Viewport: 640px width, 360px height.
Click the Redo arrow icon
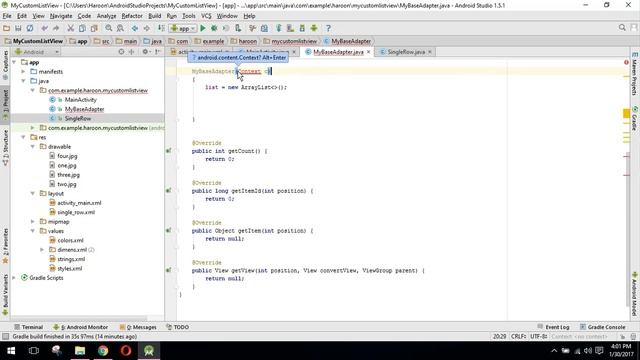(56, 28)
